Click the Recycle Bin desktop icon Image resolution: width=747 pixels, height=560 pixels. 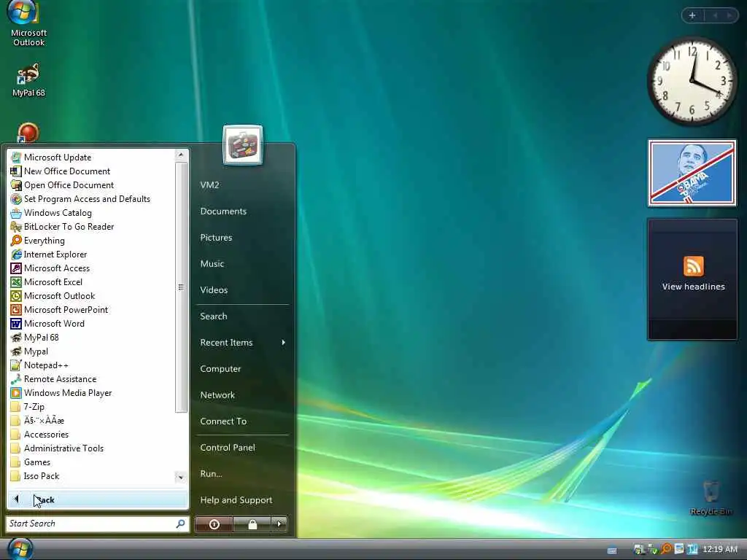tap(711, 497)
